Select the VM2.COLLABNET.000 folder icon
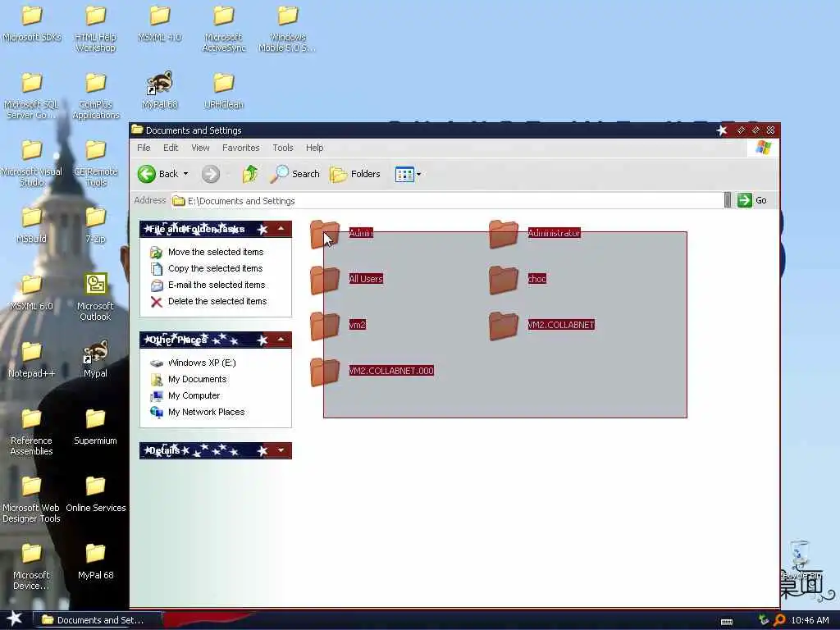 pyautogui.click(x=325, y=372)
